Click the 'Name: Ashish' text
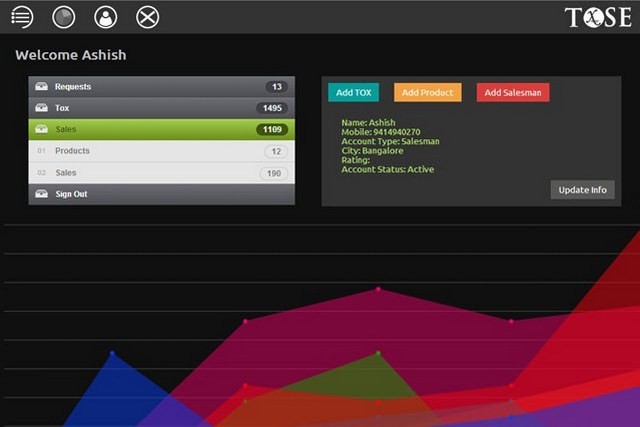This screenshot has height=427, width=640. tap(368, 122)
